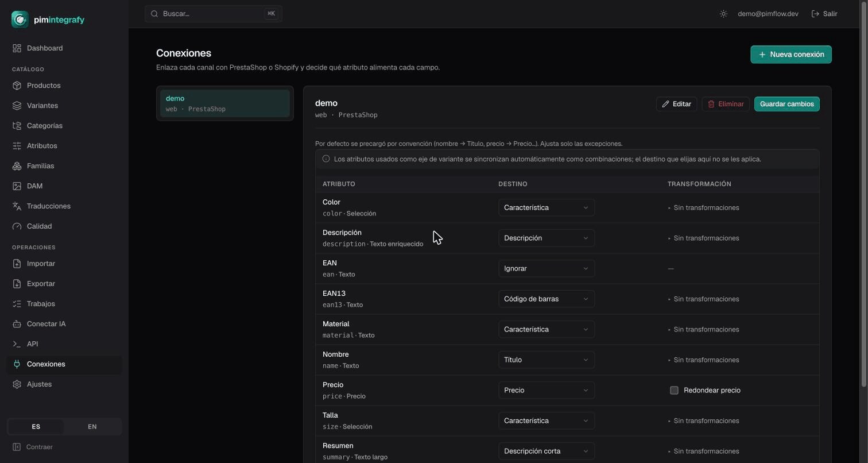Open Familias via its boxes icon
868x463 pixels.
[17, 166]
